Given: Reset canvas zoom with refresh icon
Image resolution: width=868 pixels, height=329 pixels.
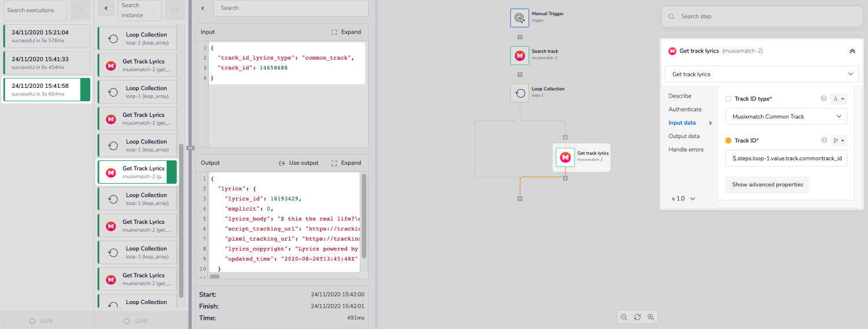Looking at the screenshot, I should tap(637, 317).
